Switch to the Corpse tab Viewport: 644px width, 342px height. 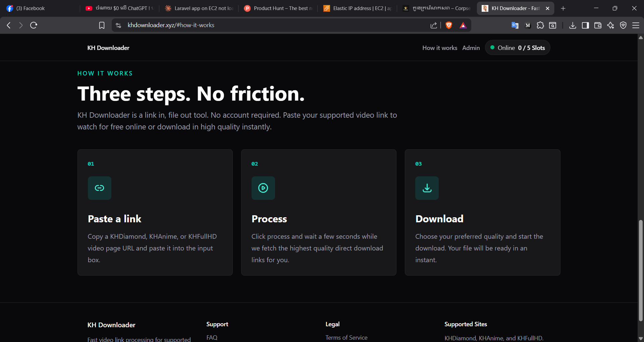coord(437,8)
